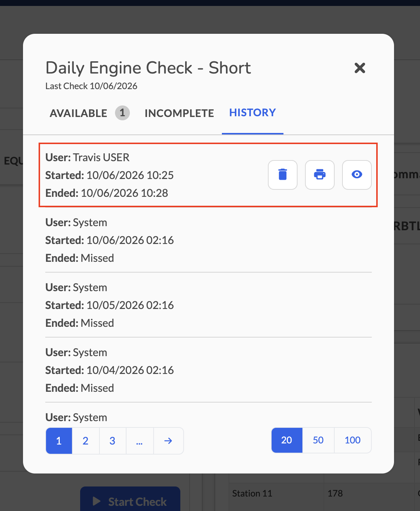Screen dimensions: 420x511
Task: Show 100 entries per page
Action: click(352, 440)
